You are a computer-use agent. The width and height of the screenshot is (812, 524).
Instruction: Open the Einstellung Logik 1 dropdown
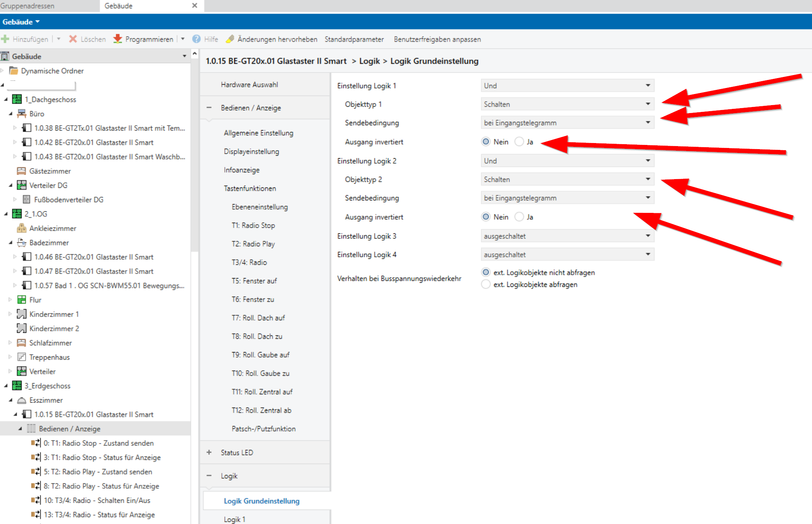pyautogui.click(x=567, y=86)
